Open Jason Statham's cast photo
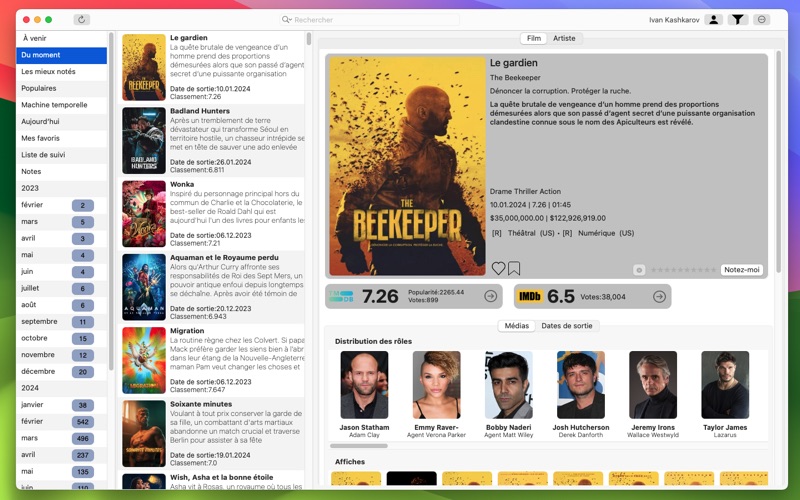The width and height of the screenshot is (800, 500). coord(364,385)
